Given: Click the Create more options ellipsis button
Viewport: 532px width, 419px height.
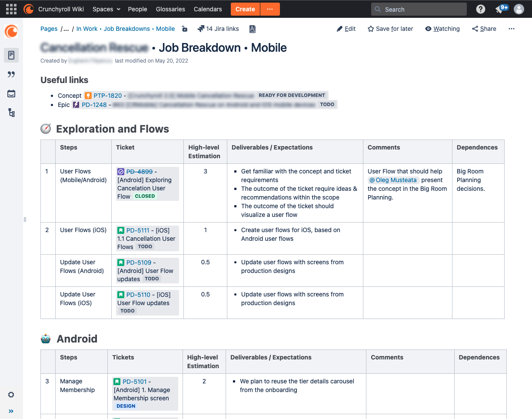Looking at the screenshot, I should 270,9.
